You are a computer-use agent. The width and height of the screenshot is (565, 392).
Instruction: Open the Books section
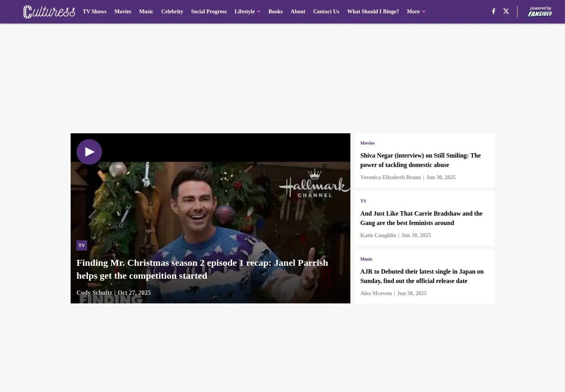coord(275,12)
